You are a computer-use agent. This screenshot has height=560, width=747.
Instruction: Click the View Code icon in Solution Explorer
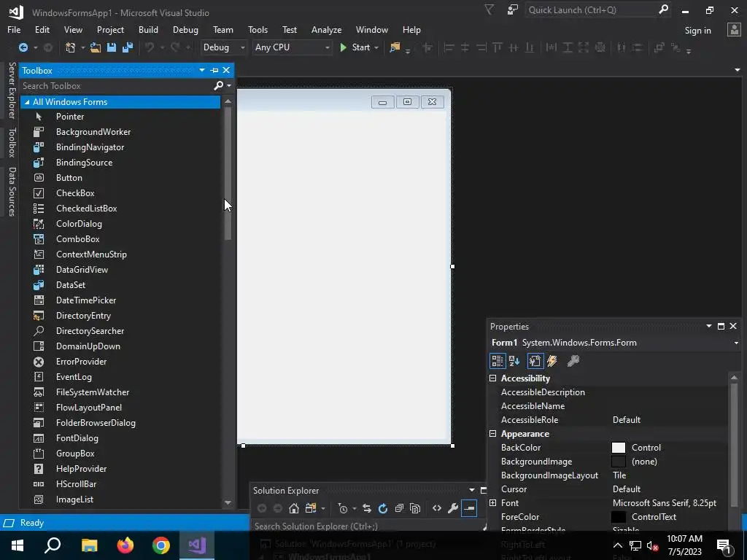click(x=437, y=508)
